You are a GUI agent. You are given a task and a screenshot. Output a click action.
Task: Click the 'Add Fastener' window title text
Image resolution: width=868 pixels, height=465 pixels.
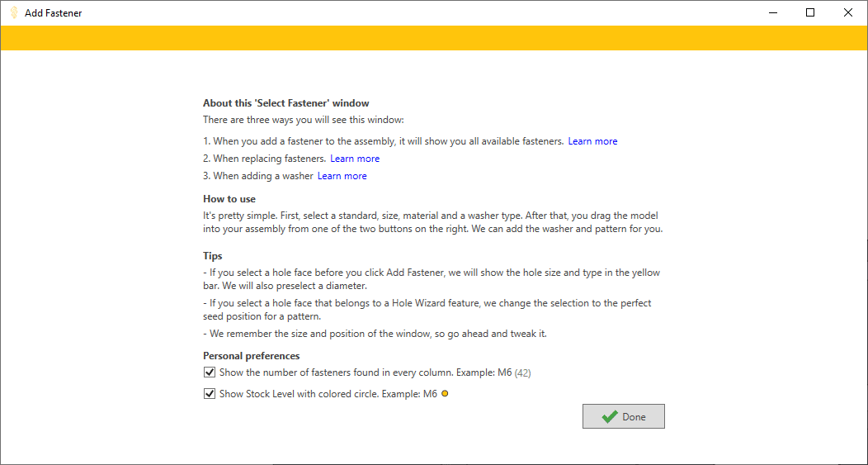click(x=53, y=13)
